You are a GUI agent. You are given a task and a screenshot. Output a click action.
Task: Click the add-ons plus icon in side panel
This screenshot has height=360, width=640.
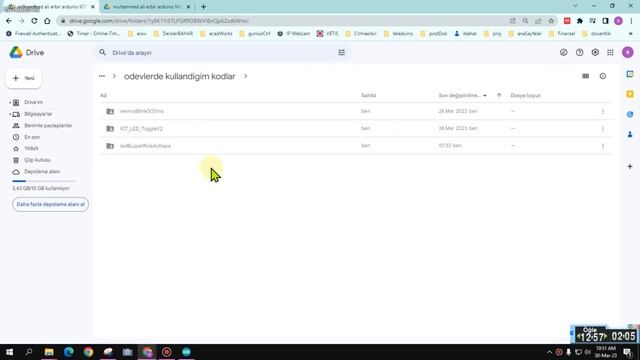(x=630, y=167)
